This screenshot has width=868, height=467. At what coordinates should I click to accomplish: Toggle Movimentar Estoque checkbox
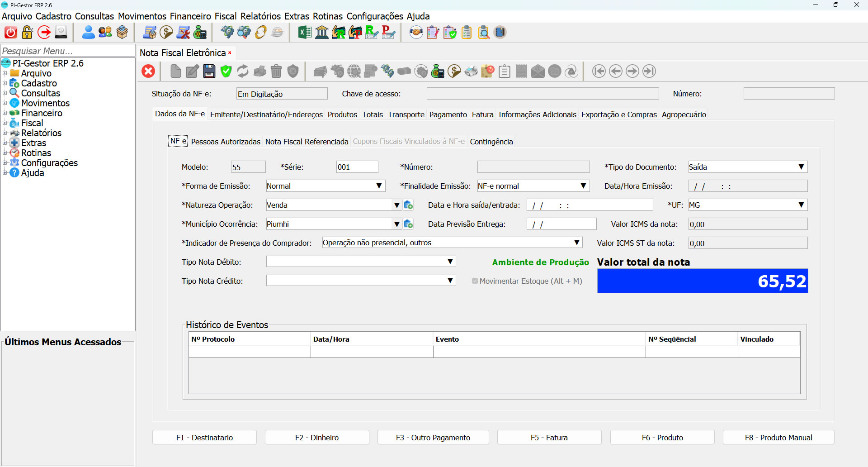[x=475, y=281]
